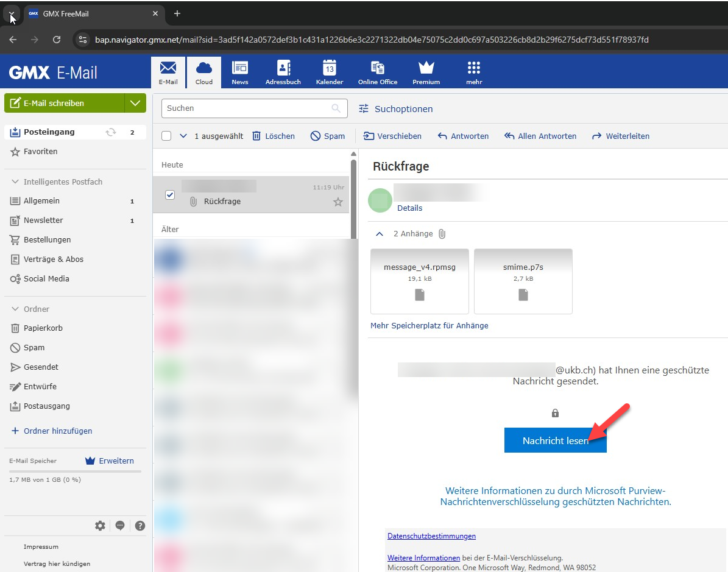The width and height of the screenshot is (728, 572).
Task: Open the Adressbuch tab
Action: (x=283, y=72)
